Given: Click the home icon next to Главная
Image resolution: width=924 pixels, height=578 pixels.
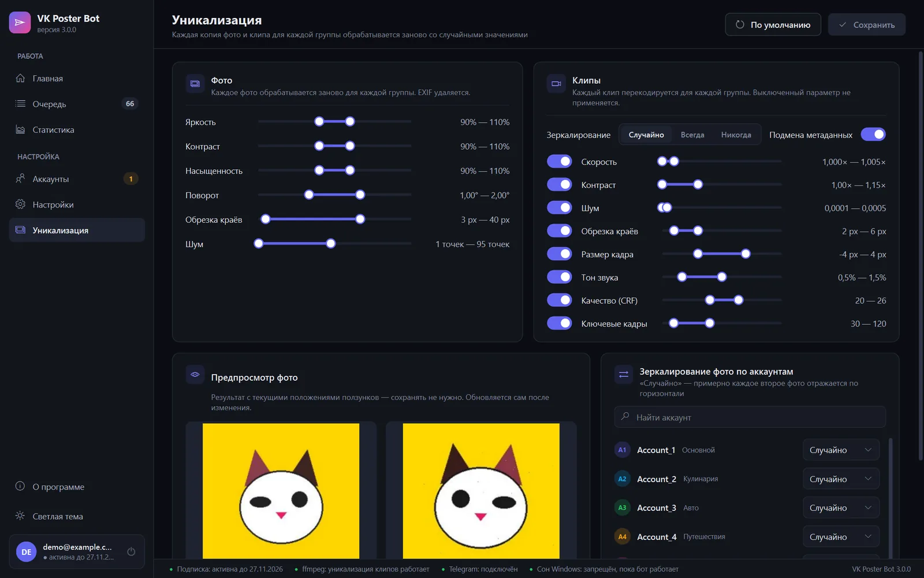Looking at the screenshot, I should click(20, 78).
